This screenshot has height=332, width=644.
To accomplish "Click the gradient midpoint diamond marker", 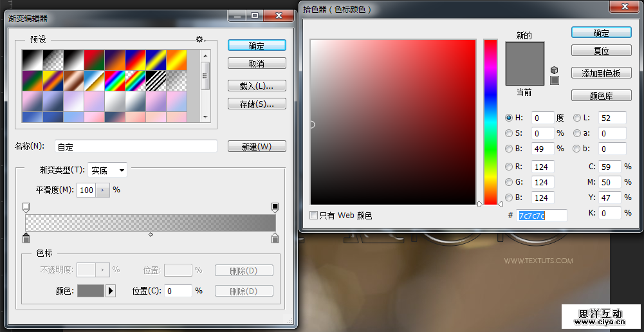I will (151, 234).
